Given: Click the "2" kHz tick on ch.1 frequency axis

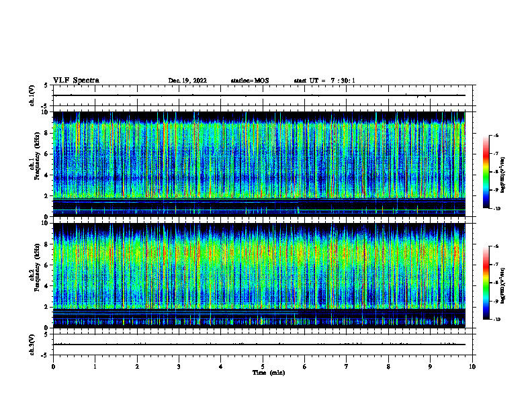Looking at the screenshot, I should (46, 196).
